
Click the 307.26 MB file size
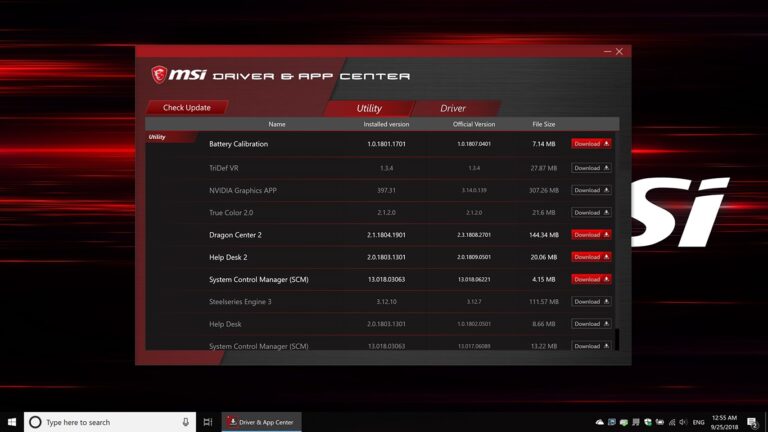544,190
